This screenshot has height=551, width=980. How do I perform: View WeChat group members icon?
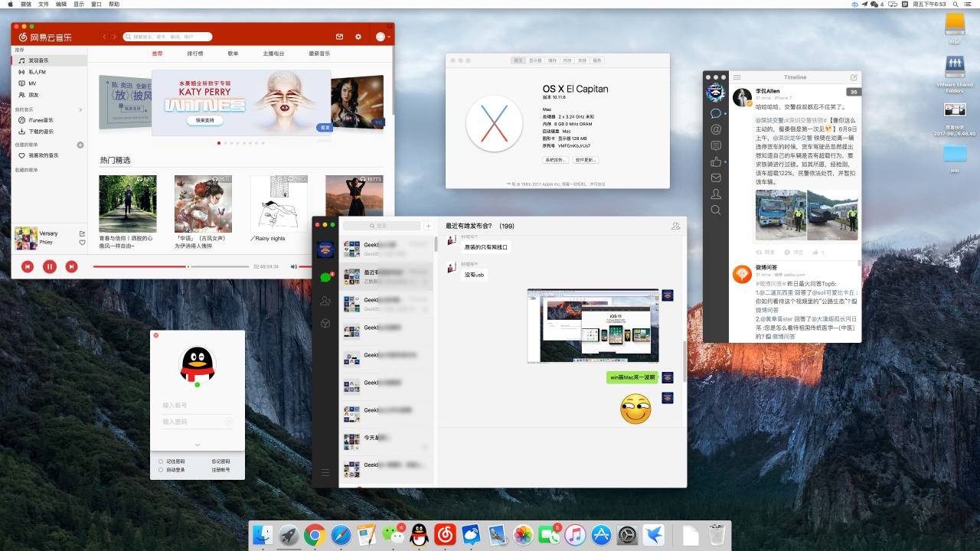(675, 226)
